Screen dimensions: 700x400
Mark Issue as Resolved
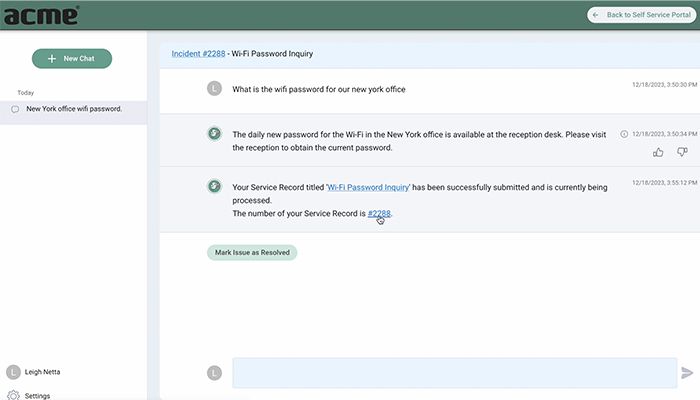point(252,253)
